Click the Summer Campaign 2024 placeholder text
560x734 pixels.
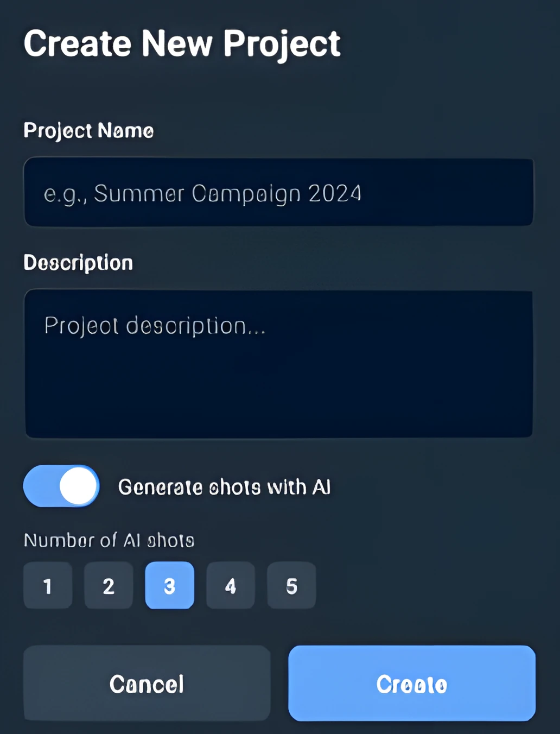pos(202,194)
